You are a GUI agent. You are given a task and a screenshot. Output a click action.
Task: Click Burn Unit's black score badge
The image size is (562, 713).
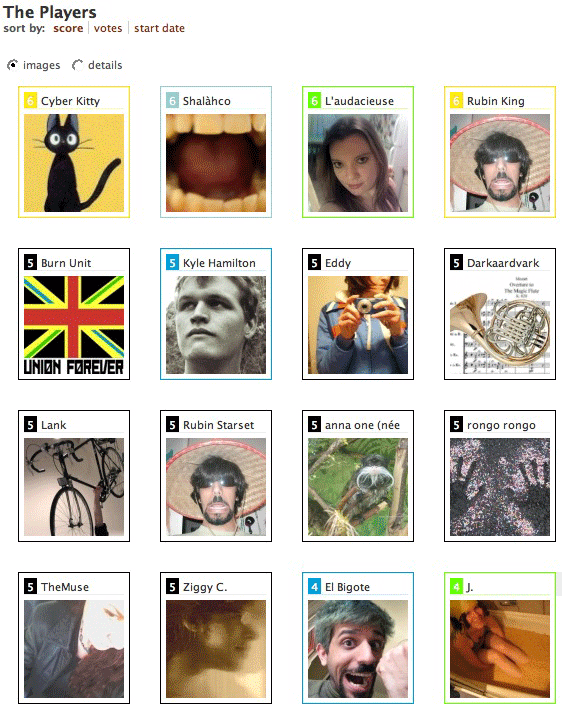tap(30, 262)
